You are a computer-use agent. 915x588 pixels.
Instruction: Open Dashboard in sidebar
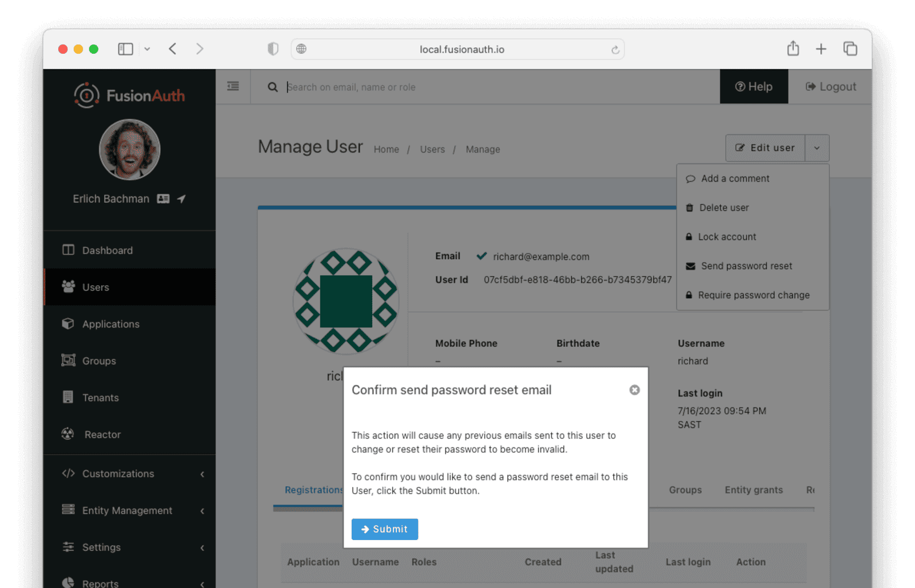130,250
